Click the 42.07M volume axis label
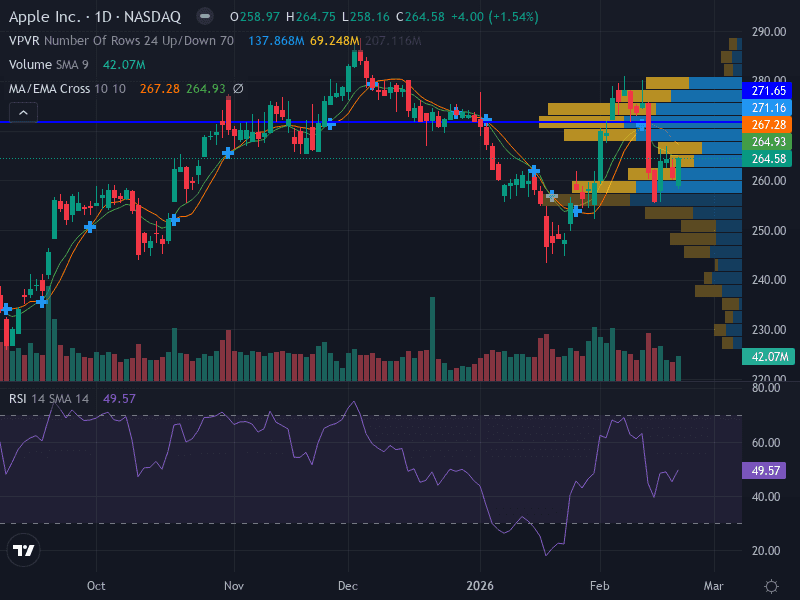The height and width of the screenshot is (600, 800). pos(768,357)
